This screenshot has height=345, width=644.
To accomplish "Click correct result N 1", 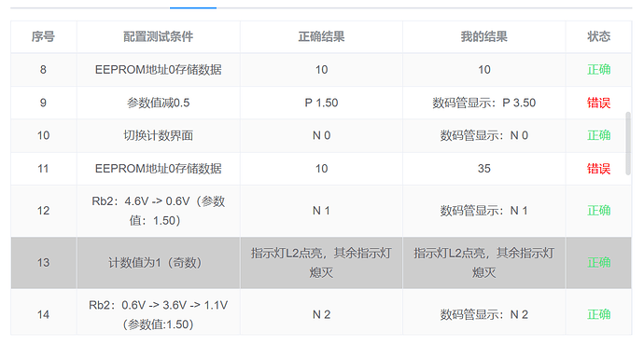I will point(321,211).
